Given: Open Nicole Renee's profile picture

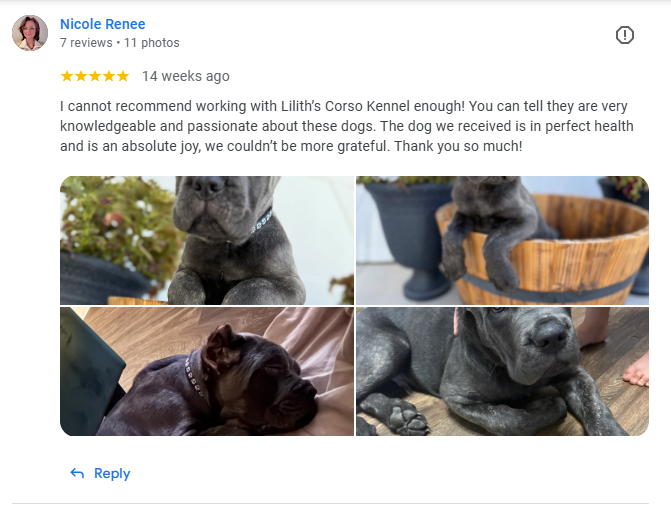Looking at the screenshot, I should [30, 33].
